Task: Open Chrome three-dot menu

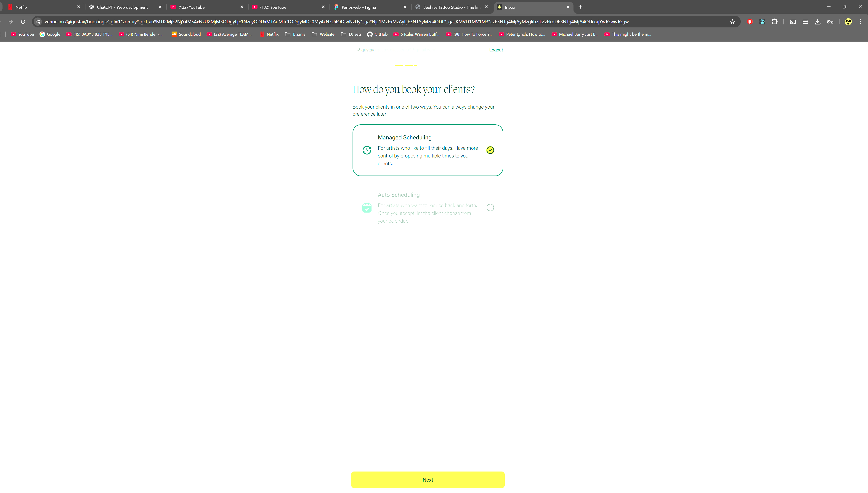Action: pyautogui.click(x=860, y=22)
